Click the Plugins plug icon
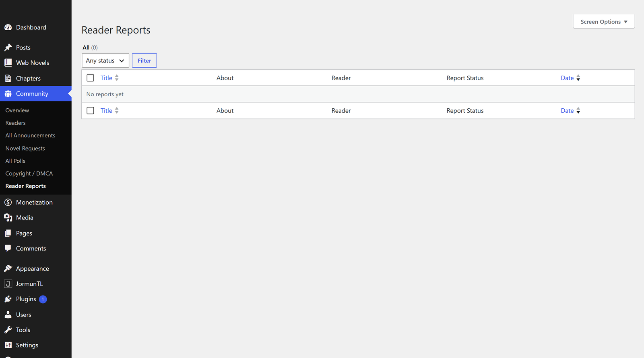This screenshot has height=358, width=644. click(x=8, y=299)
